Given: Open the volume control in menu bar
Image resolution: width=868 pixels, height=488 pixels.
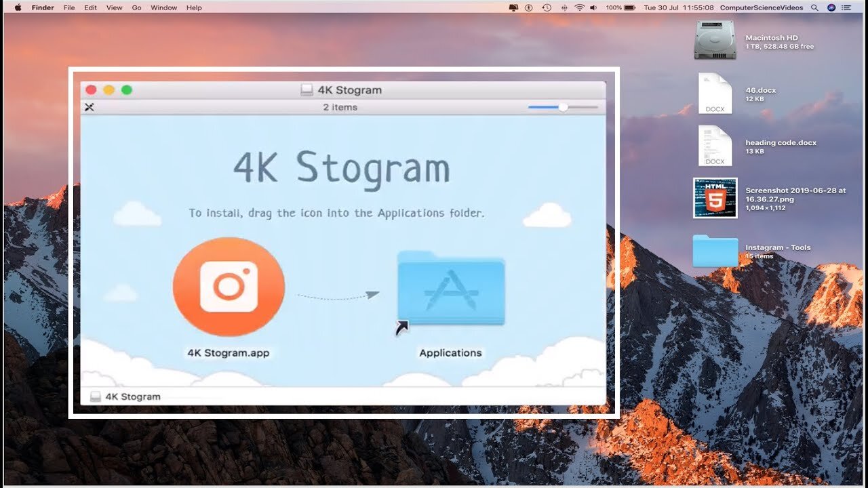Looking at the screenshot, I should pyautogui.click(x=593, y=7).
